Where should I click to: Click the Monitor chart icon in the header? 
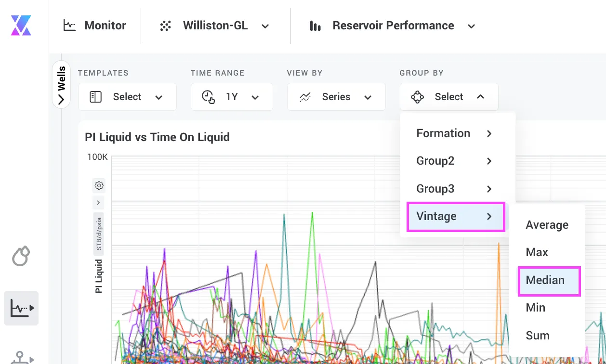coord(70,26)
